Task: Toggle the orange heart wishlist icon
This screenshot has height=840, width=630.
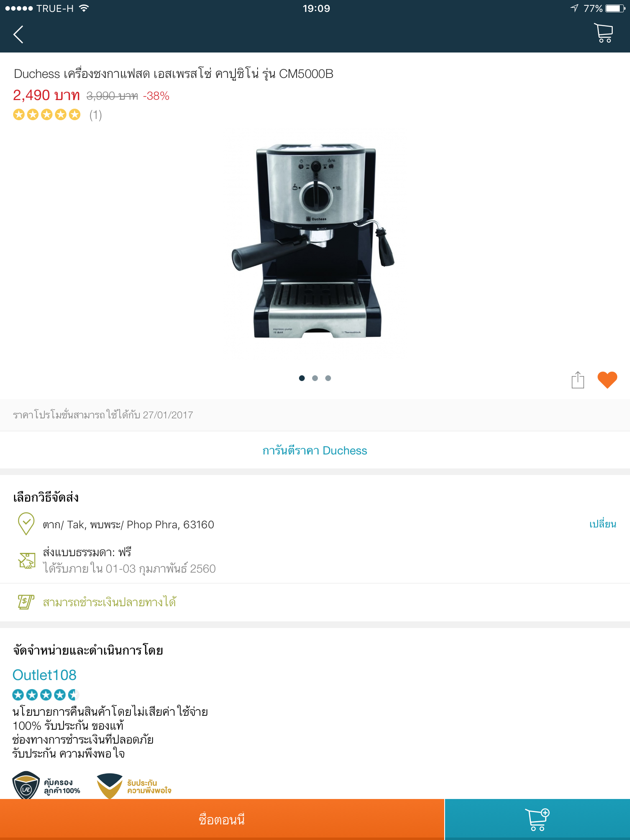Action: pos(607,379)
